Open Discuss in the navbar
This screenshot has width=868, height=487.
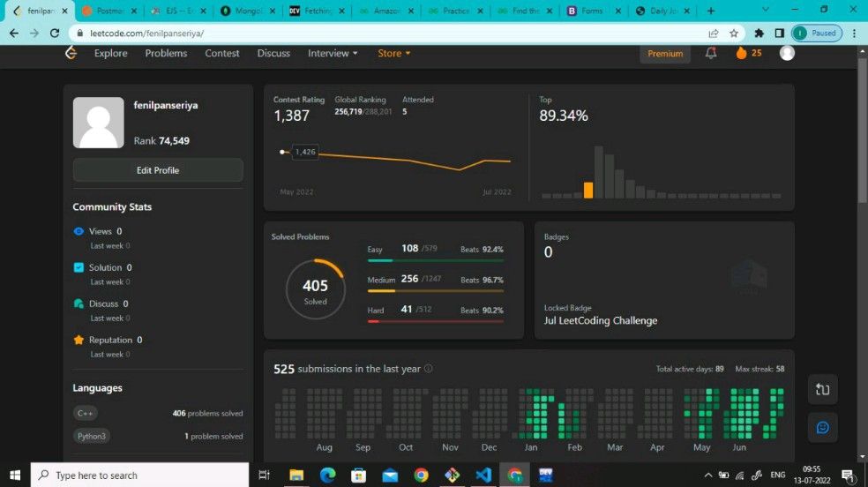point(273,53)
